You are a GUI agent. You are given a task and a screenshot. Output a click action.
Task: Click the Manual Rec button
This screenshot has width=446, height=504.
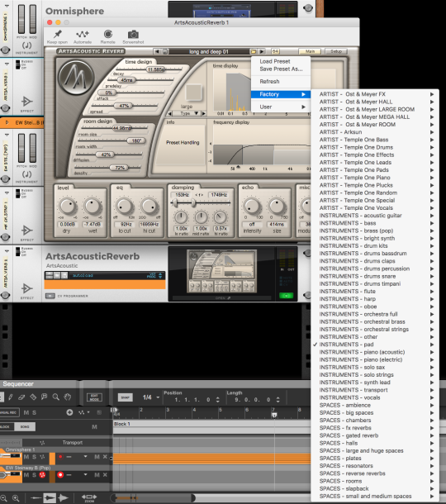9,412
